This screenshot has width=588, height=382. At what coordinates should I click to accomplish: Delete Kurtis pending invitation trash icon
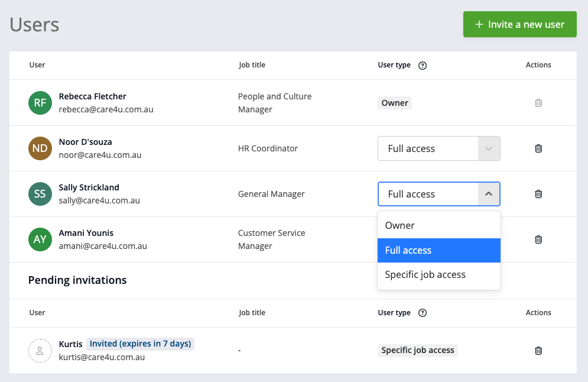tap(538, 351)
